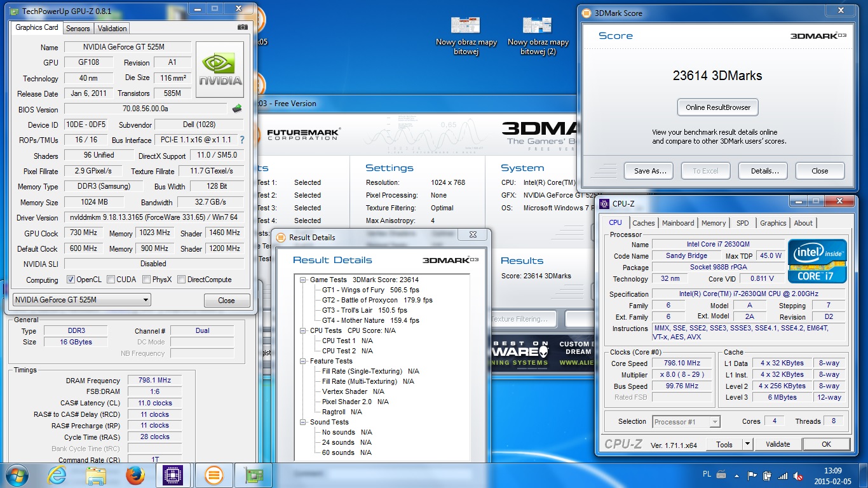
Task: Open the SPD tab in CPU-Z
Action: coord(742,223)
